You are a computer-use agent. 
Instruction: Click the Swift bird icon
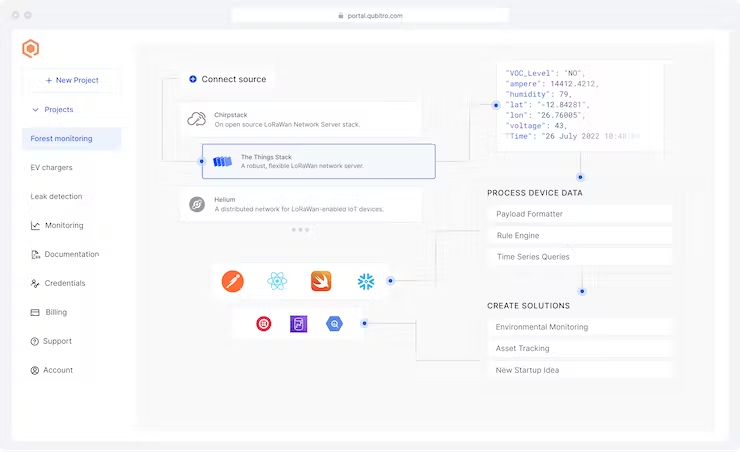[x=321, y=281]
